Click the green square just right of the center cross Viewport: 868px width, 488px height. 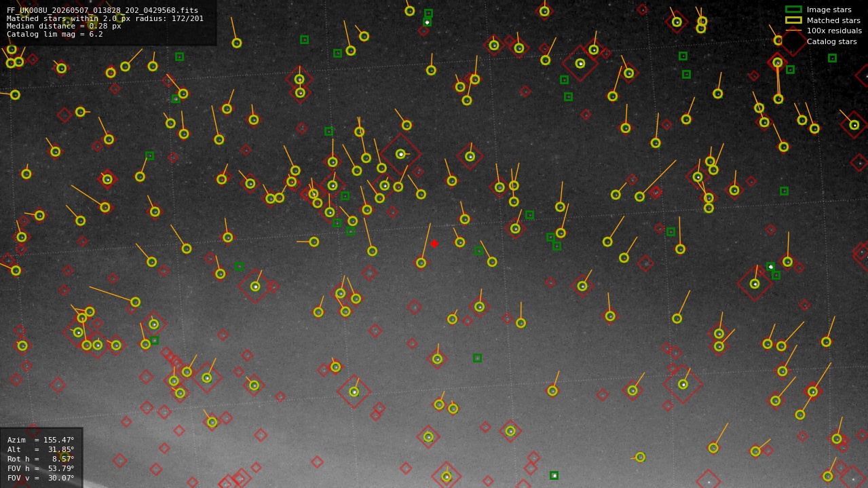[x=478, y=250]
